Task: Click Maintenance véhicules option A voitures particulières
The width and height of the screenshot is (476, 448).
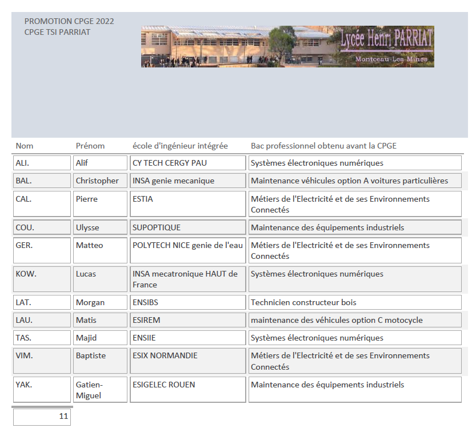Action: 355,181
